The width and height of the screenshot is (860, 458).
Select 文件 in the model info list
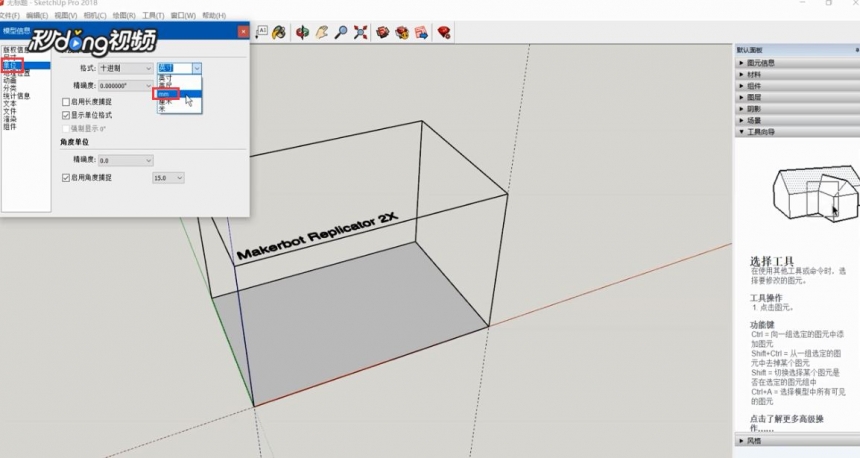tap(26, 111)
